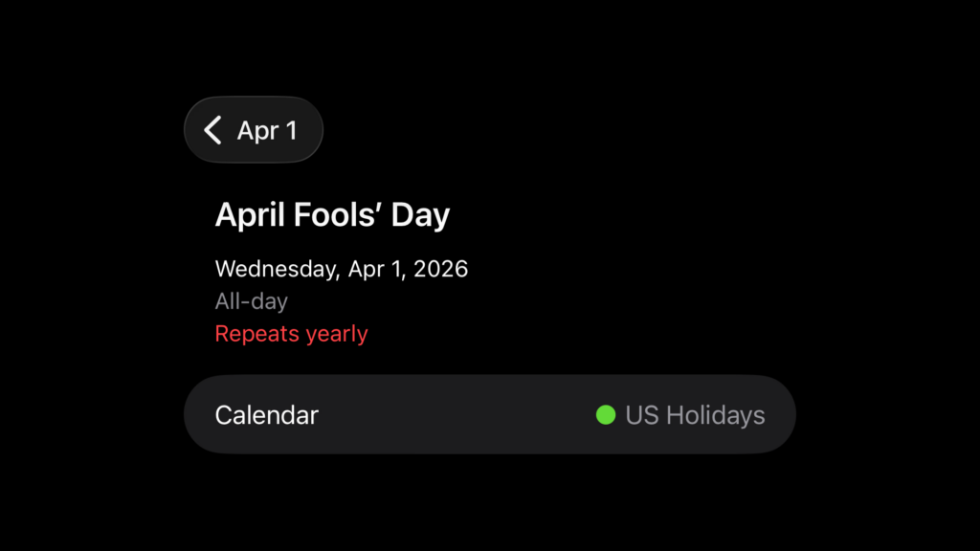980x551 pixels.
Task: Expand the Wednesday, Apr 1, 2026 date field
Action: [342, 269]
